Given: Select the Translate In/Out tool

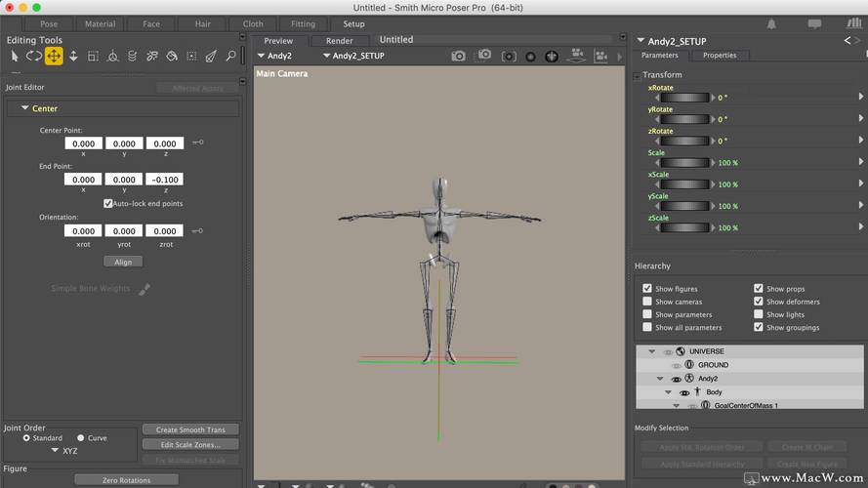Looking at the screenshot, I should [73, 57].
